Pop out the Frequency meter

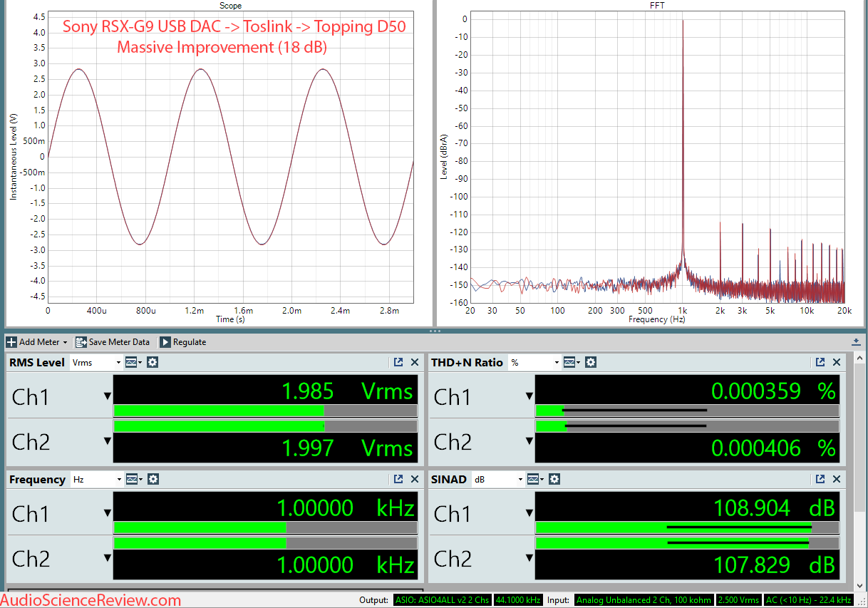[x=398, y=480]
